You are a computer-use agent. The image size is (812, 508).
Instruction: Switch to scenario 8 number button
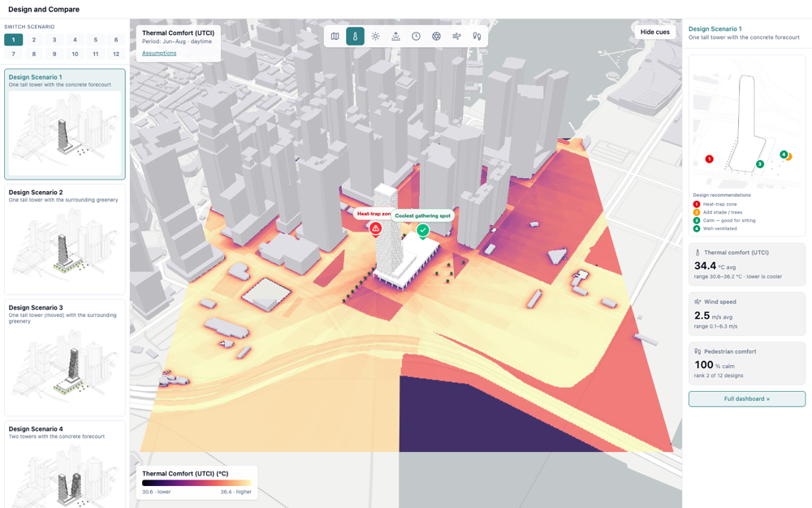pyautogui.click(x=33, y=54)
